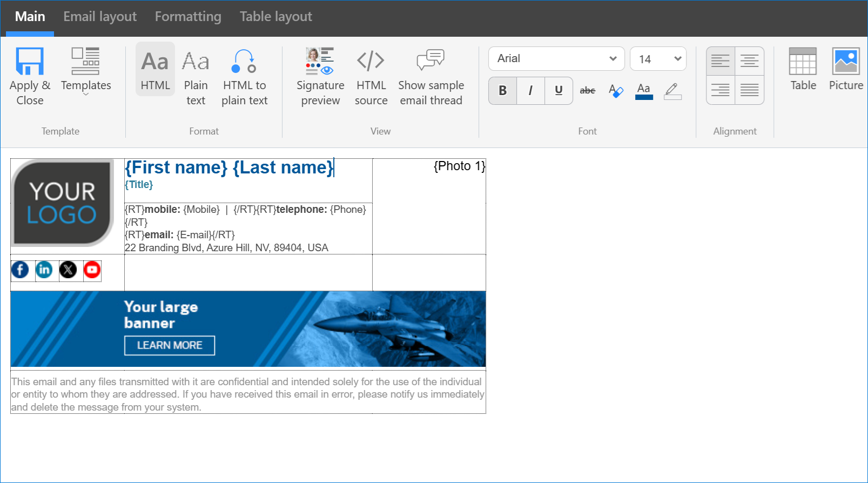Toggle Underline formatting
The image size is (868, 483).
point(559,90)
